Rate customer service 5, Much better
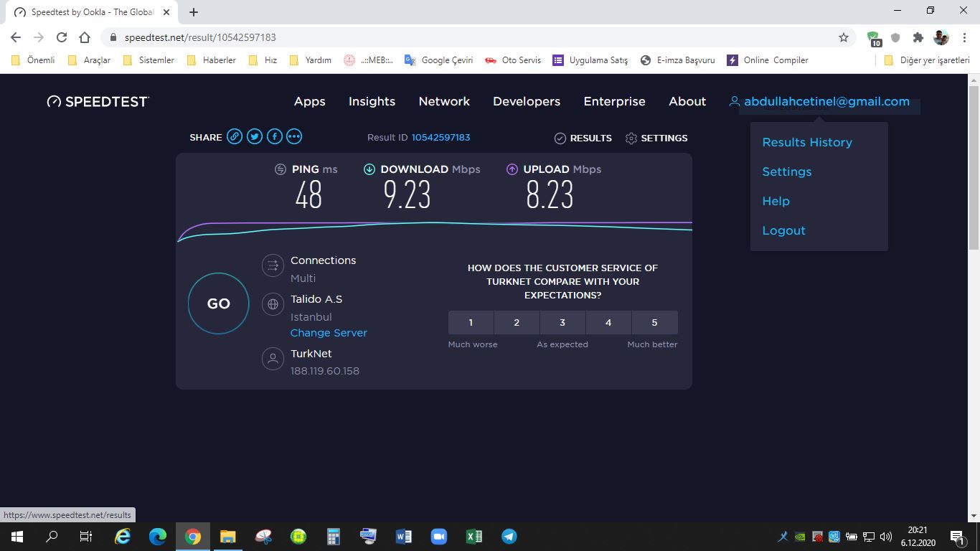Screen dimensions: 980x551 coord(654,322)
